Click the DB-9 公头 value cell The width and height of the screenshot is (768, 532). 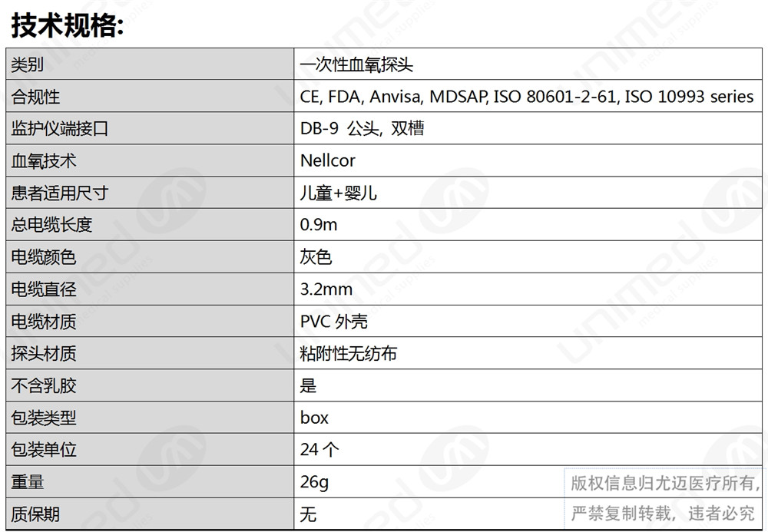pos(528,128)
